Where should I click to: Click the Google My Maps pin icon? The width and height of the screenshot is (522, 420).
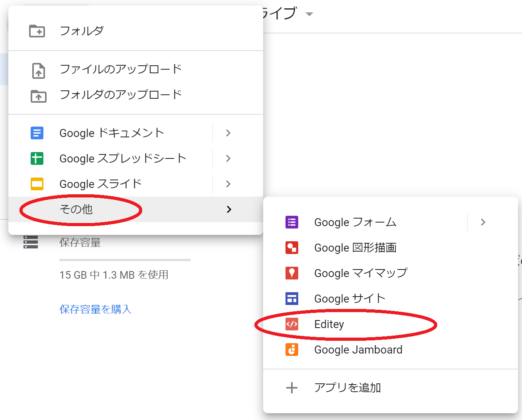click(292, 273)
